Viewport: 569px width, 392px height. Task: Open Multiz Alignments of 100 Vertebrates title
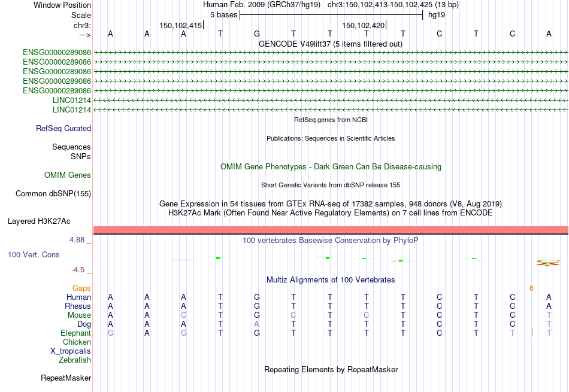click(x=331, y=280)
